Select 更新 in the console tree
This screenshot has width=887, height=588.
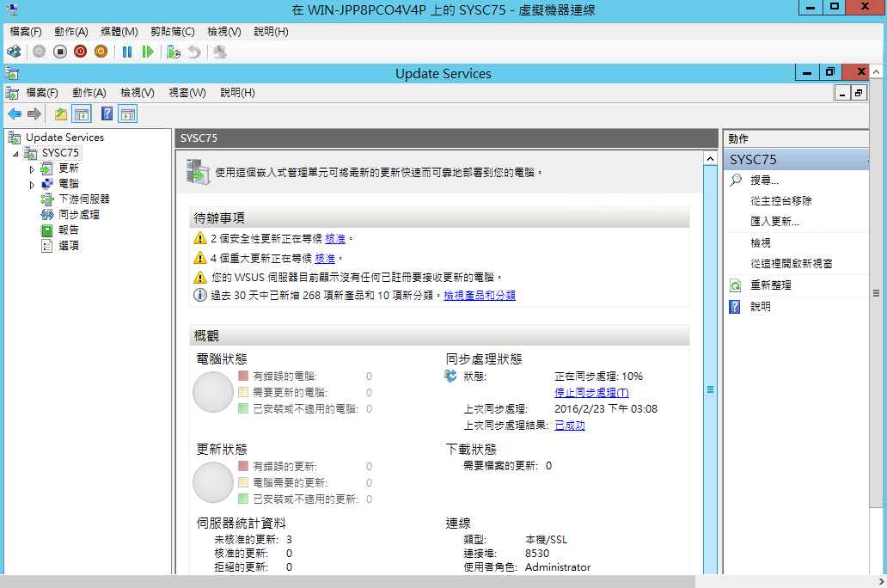pyautogui.click(x=69, y=168)
